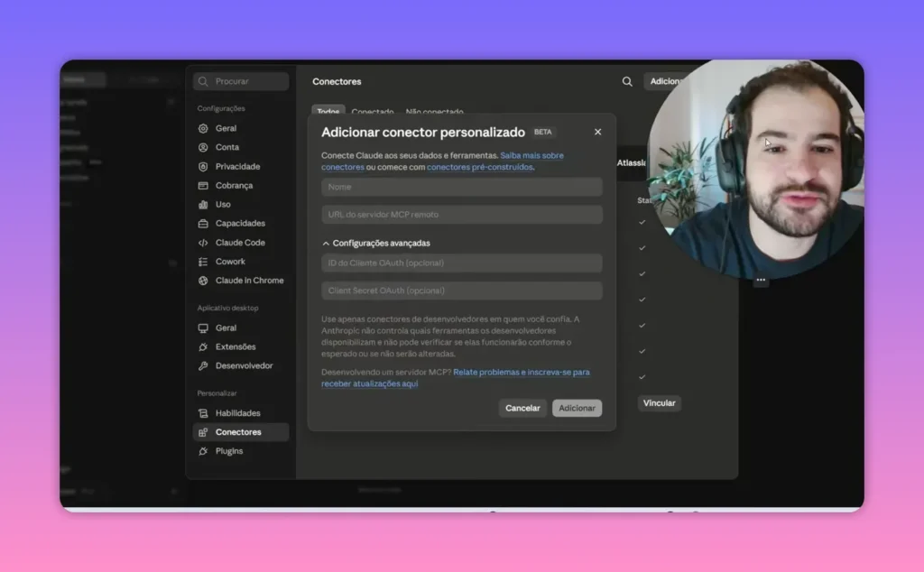Click the Vincular button
The width and height of the screenshot is (924, 572).
tap(659, 403)
